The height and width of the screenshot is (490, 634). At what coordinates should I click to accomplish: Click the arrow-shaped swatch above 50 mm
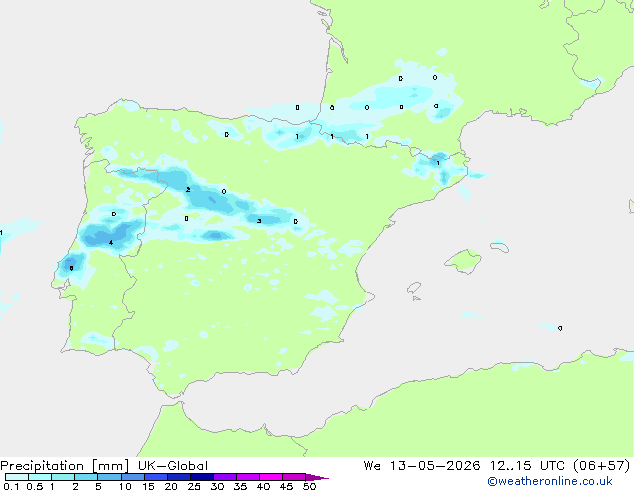[317, 477]
